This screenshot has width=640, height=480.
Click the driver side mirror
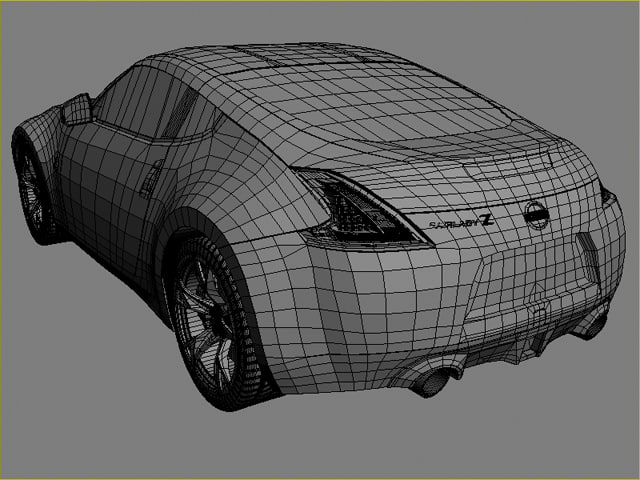pos(77,108)
